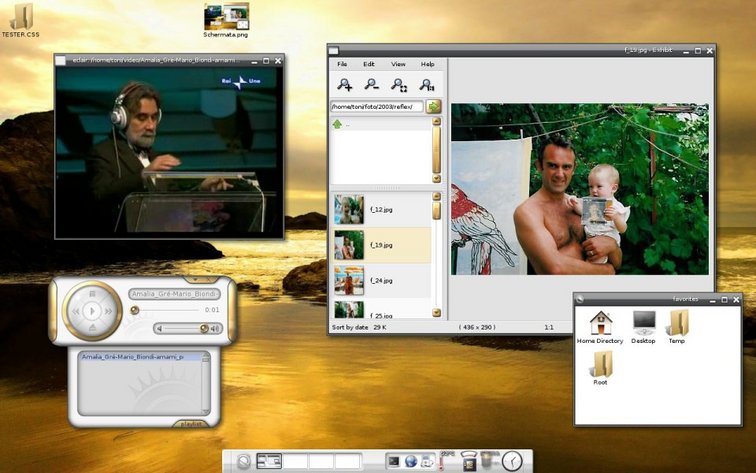Open the Home Directory icon in favorites
Screen dimensions: 756x473
[600, 327]
